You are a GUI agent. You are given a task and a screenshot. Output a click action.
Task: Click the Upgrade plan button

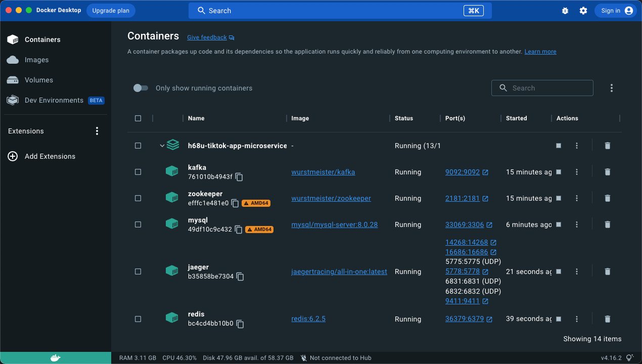tap(111, 11)
